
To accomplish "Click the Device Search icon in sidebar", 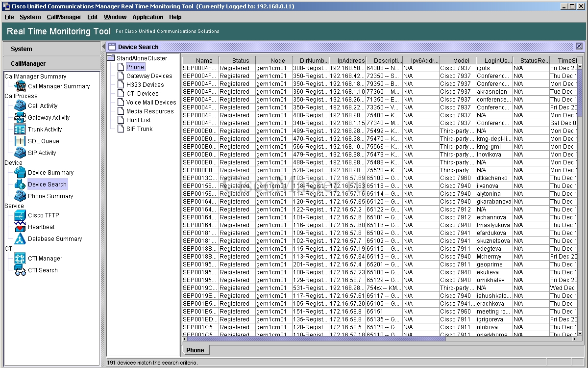I will pos(20,184).
